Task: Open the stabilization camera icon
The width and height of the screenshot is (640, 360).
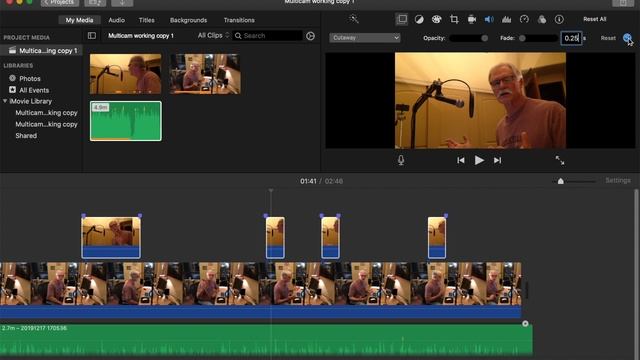Action: pyautogui.click(x=471, y=19)
